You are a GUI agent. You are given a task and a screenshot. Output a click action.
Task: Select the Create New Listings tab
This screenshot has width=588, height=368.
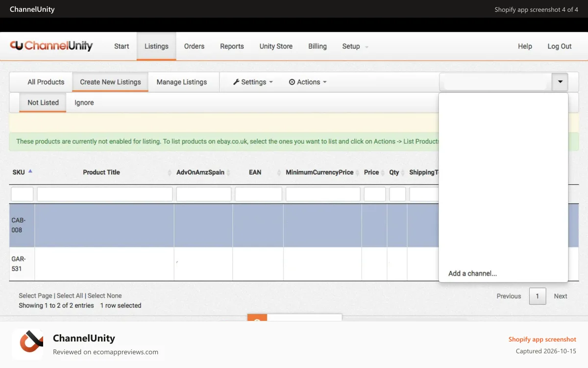point(110,82)
